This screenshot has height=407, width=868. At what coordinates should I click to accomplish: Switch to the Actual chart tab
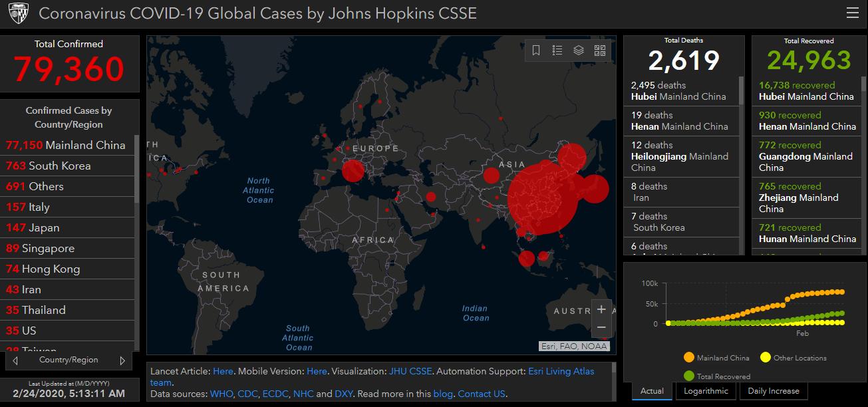click(652, 391)
